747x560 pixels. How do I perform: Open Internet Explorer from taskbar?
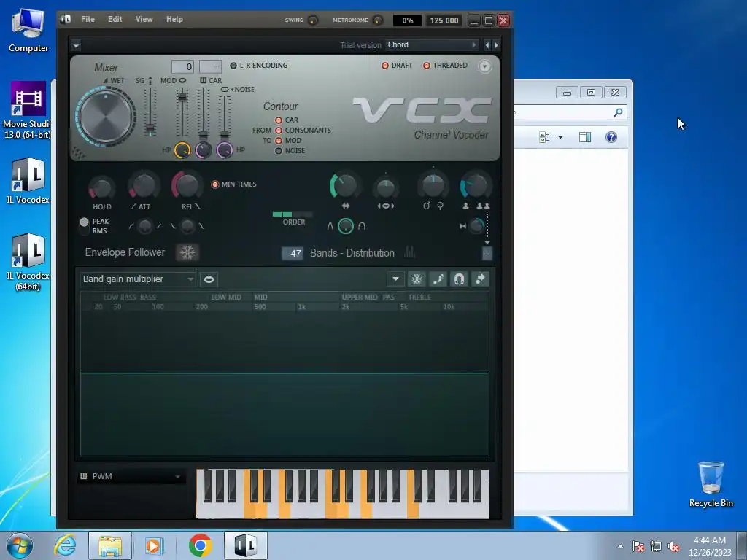pos(65,545)
